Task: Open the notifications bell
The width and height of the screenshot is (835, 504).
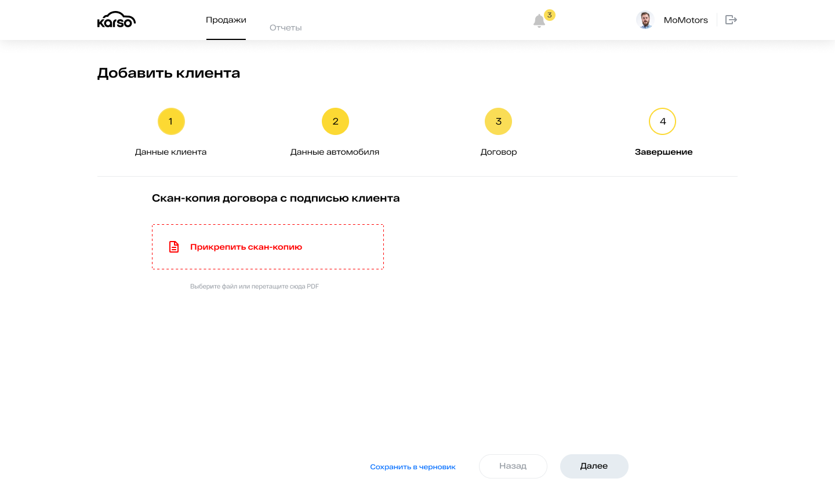Action: (x=539, y=21)
